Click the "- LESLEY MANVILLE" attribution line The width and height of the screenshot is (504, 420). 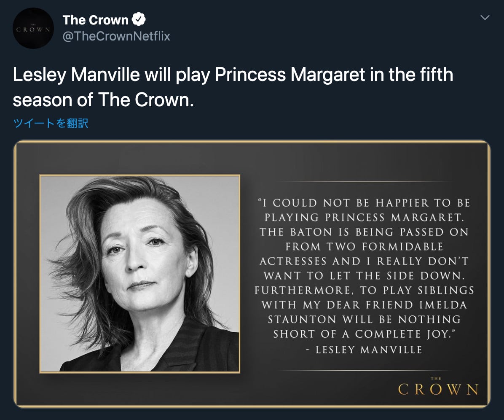[364, 350]
